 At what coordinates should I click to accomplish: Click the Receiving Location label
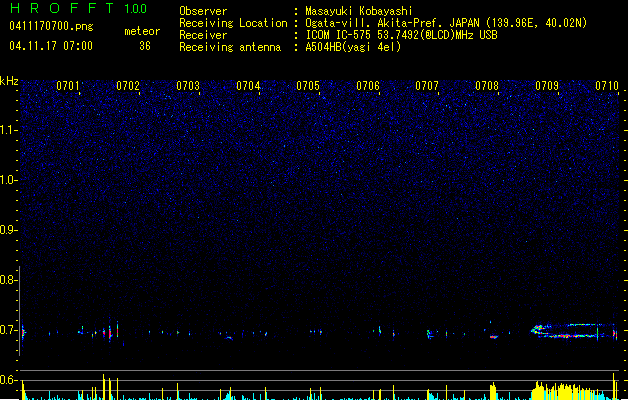click(x=233, y=23)
